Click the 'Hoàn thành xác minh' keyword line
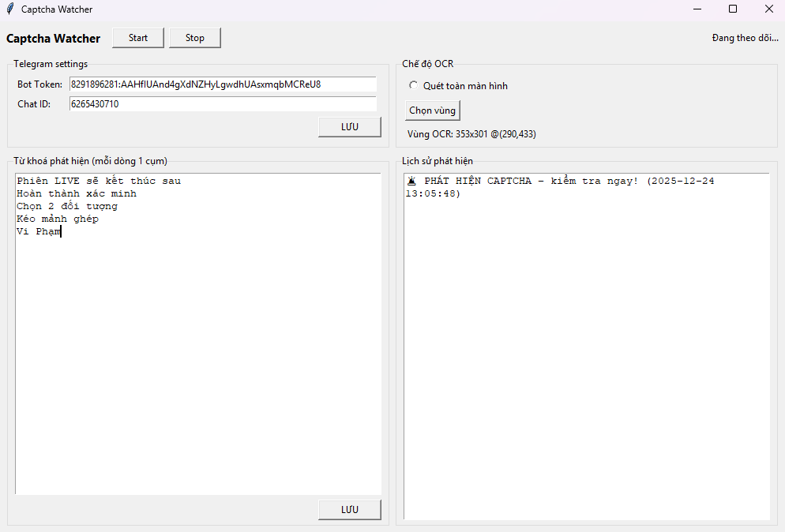Viewport: 785px width, 532px height. pos(77,193)
